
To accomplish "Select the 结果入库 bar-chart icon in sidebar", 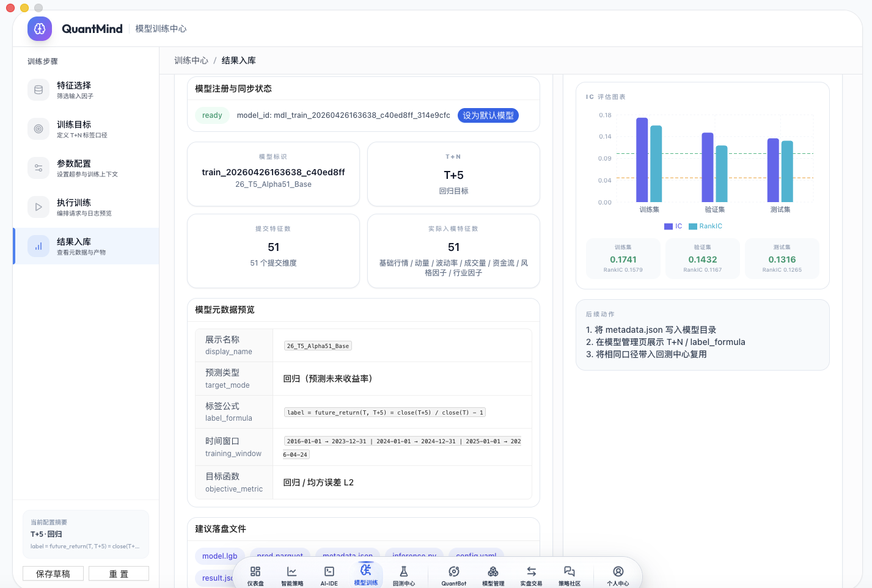I will coord(38,246).
